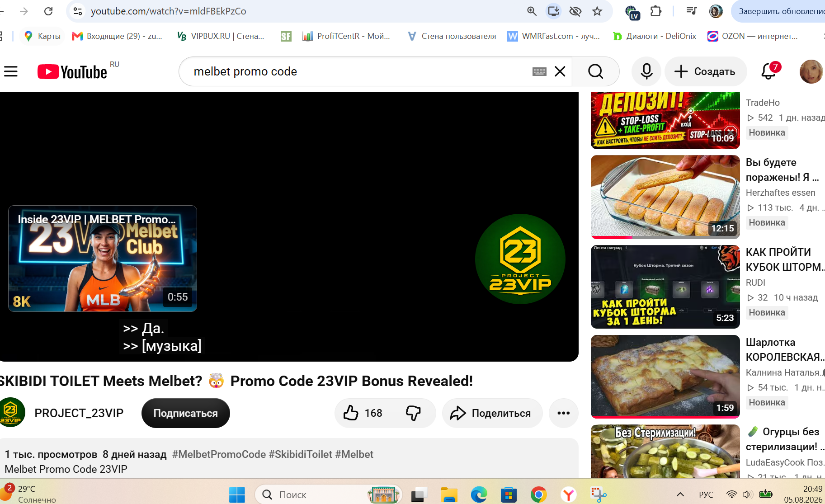Image resolution: width=825 pixels, height=504 pixels.
Task: Open the PROJECT_23VIP channel avatar
Action: (11, 412)
